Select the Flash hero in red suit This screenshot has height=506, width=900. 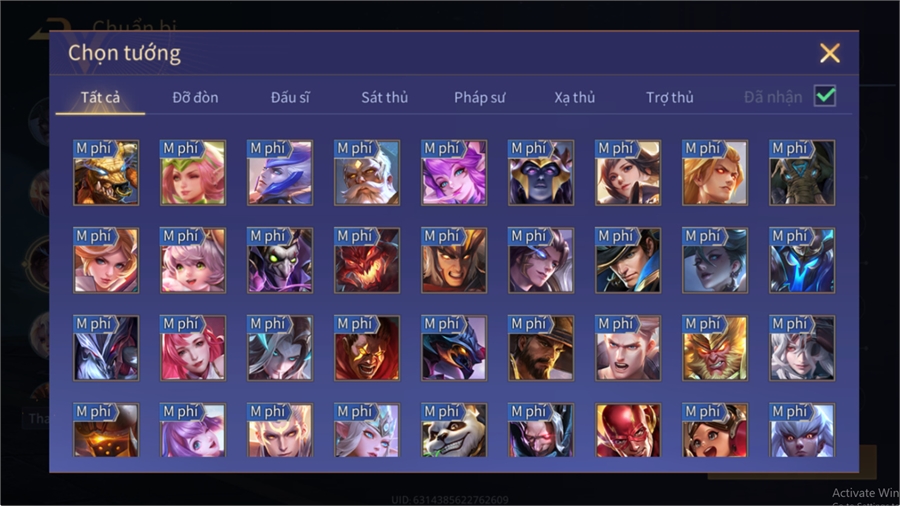tap(627, 430)
